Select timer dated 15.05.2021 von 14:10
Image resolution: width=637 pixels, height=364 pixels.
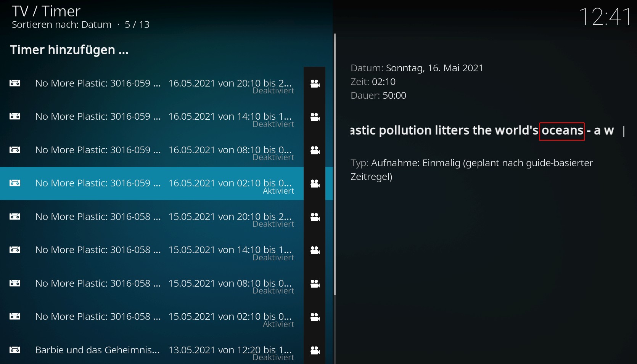pyautogui.click(x=152, y=250)
